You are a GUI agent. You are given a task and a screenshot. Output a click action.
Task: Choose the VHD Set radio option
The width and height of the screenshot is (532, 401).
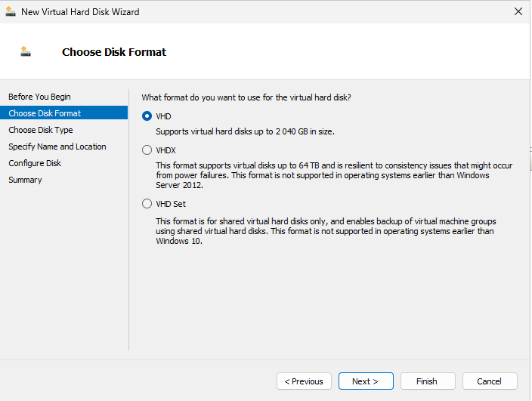pyautogui.click(x=147, y=204)
